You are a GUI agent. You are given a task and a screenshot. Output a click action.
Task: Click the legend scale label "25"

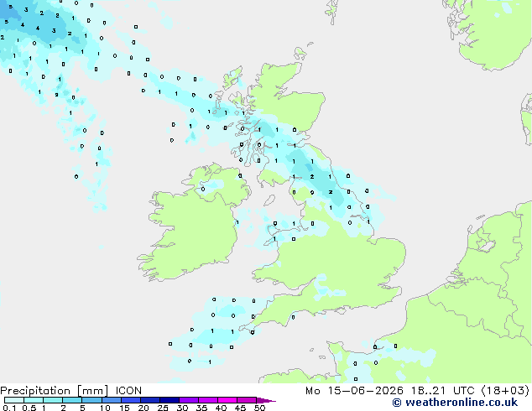pyautogui.click(x=163, y=408)
